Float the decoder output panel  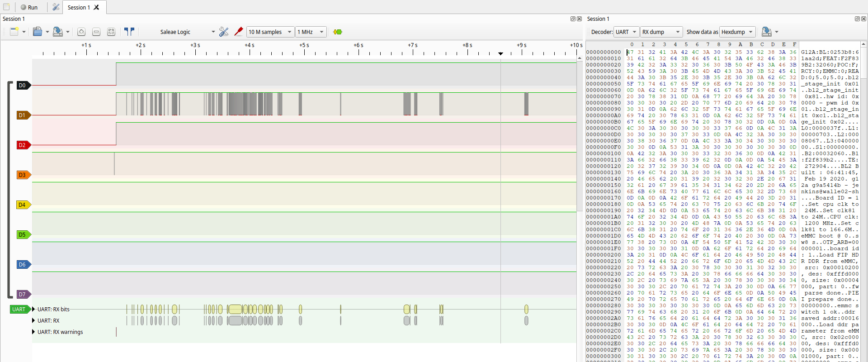(857, 19)
